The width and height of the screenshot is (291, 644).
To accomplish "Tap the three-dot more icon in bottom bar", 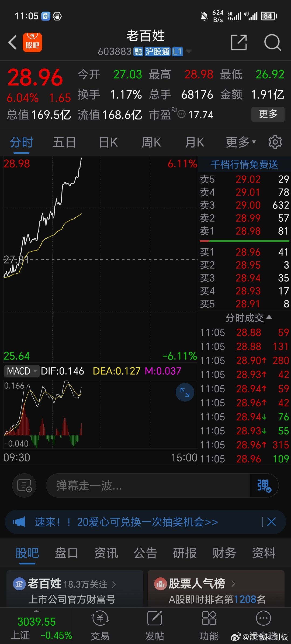I will pos(263,618).
